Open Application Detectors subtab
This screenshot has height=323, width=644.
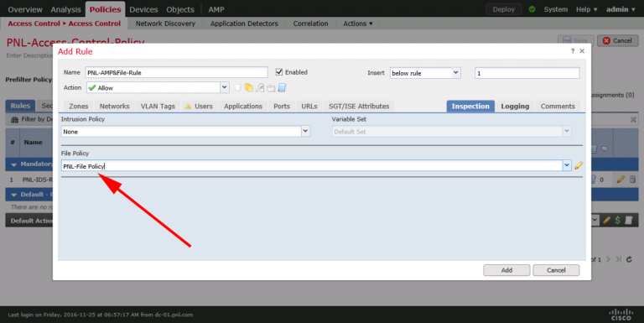click(244, 23)
